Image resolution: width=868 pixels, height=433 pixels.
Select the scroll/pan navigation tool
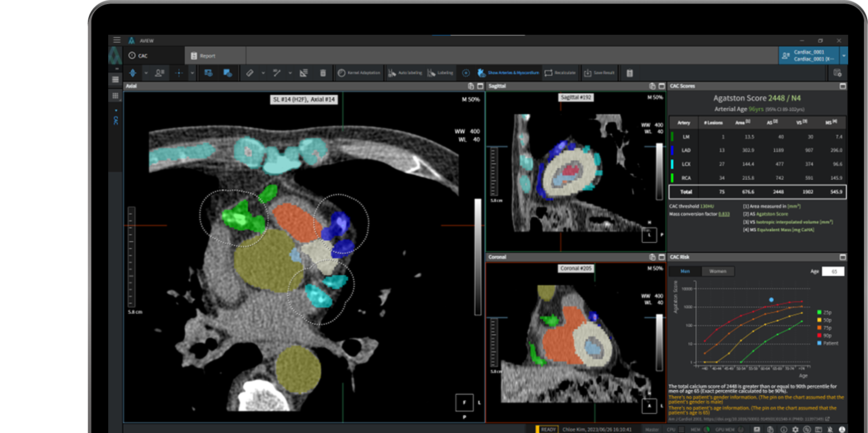[133, 73]
